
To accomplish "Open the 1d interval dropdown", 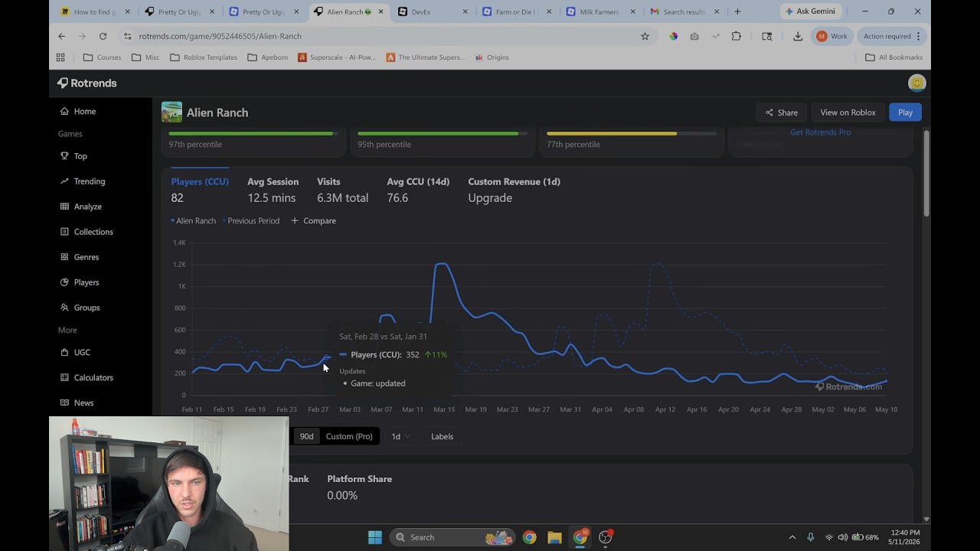I will click(400, 436).
